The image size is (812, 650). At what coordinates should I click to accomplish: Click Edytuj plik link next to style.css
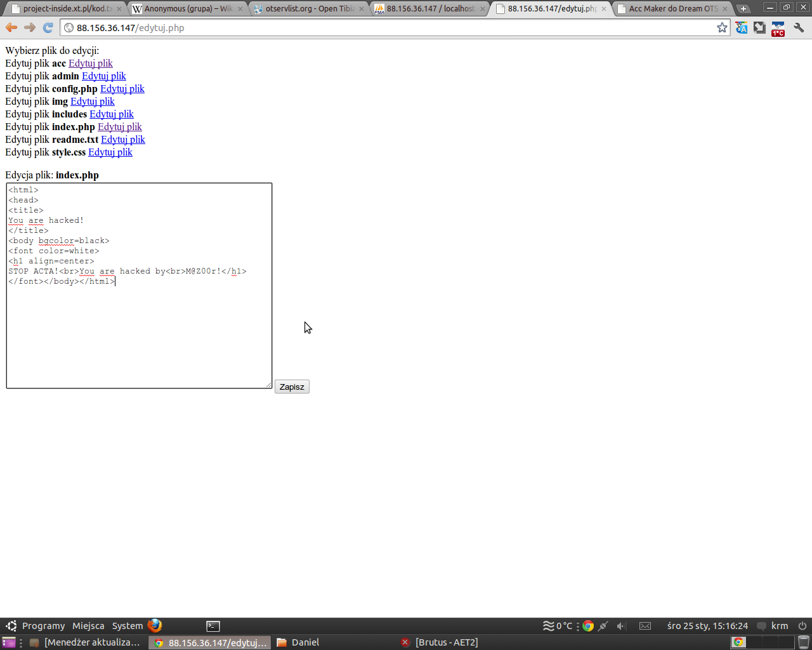pyautogui.click(x=110, y=152)
